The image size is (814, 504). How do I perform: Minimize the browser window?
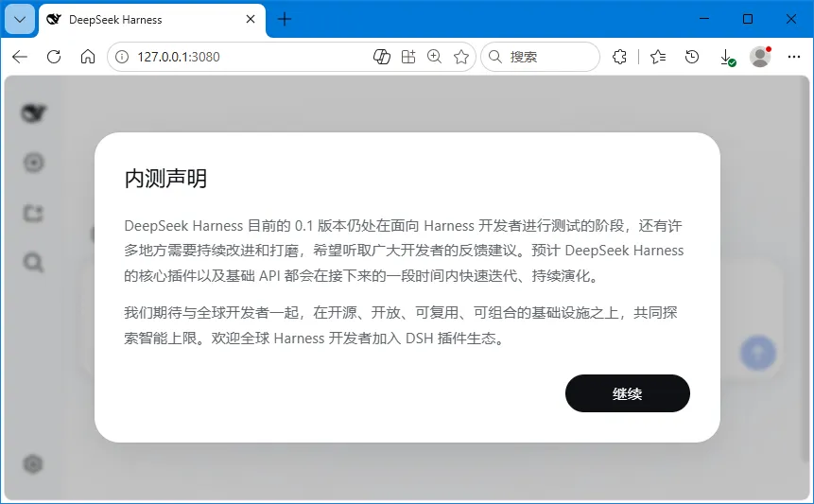pos(704,19)
